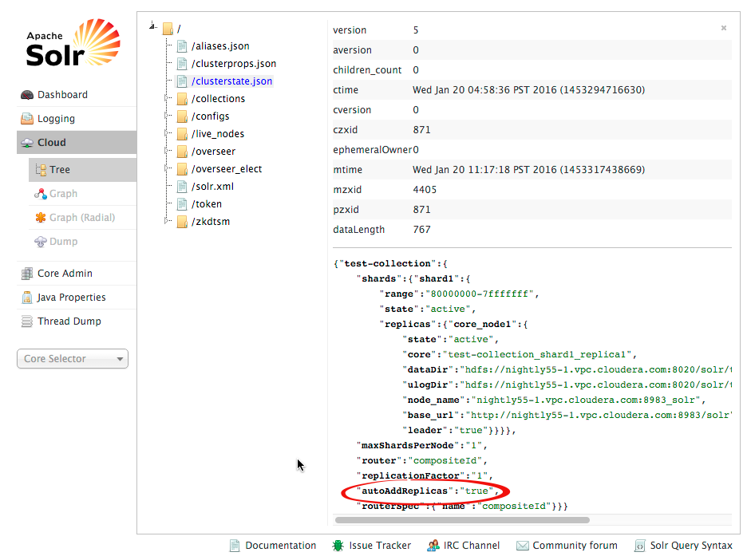Open Core Admin via its icon
The image size is (751, 560).
click(27, 274)
